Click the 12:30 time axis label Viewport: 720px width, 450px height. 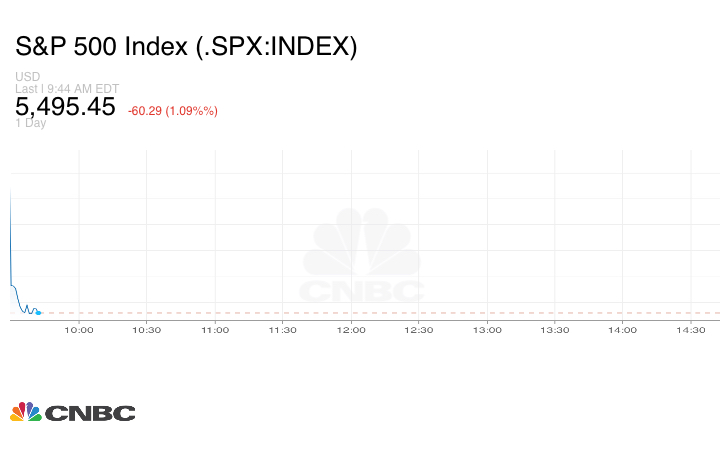(x=419, y=330)
